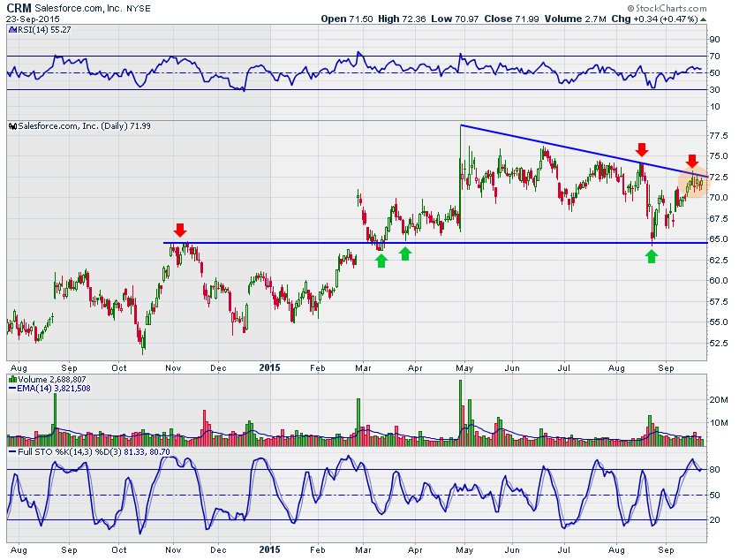This screenshot has width=739, height=560.
Task: Click the date '23-Sep-2015'
Action: (33, 19)
